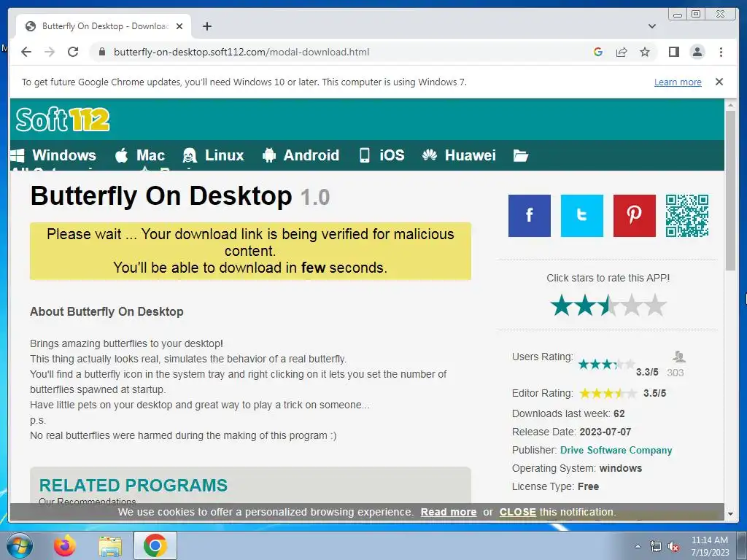Bookmark this tab with the star
747x560 pixels.
pos(645,52)
